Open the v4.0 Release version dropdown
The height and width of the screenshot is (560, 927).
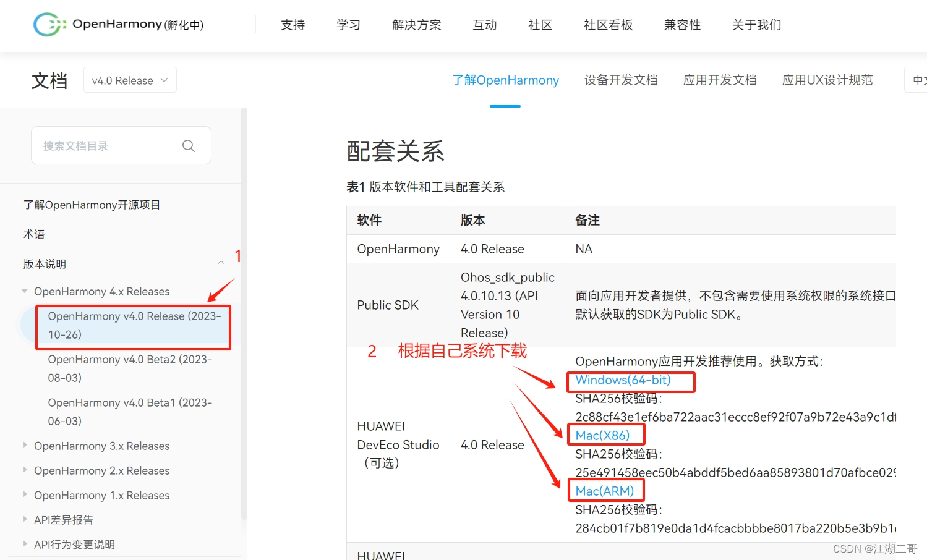pyautogui.click(x=130, y=80)
